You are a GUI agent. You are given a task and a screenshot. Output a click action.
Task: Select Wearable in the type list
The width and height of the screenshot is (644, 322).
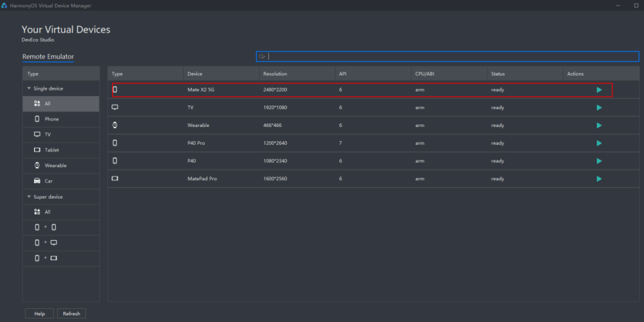(55, 166)
